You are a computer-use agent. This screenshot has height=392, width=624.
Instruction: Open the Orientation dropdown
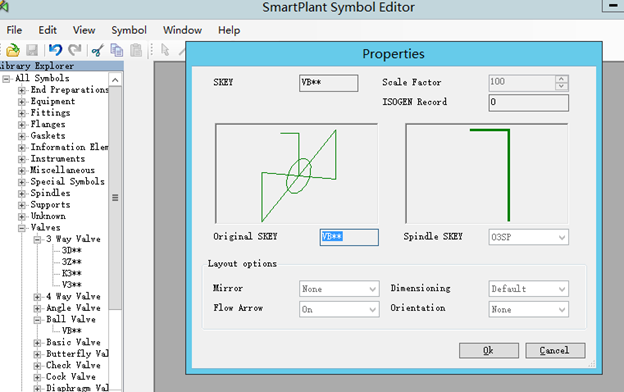(x=528, y=309)
